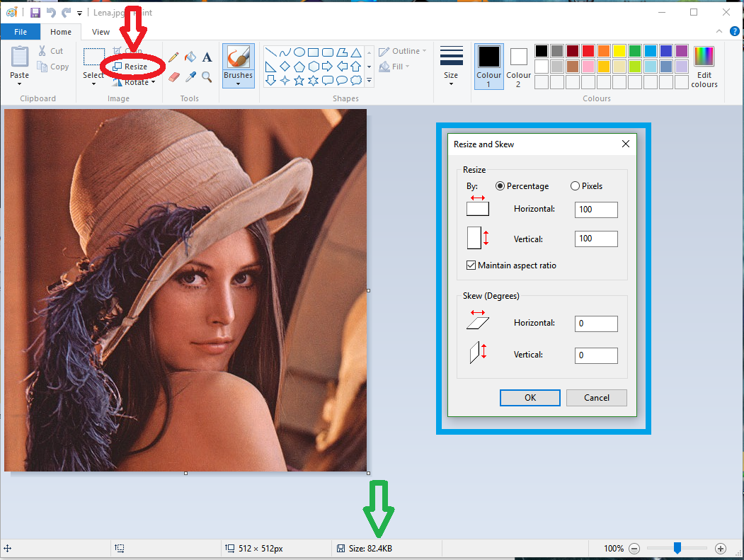The height and width of the screenshot is (560, 744).
Task: Open the Paste dropdown arrow
Action: [x=20, y=84]
